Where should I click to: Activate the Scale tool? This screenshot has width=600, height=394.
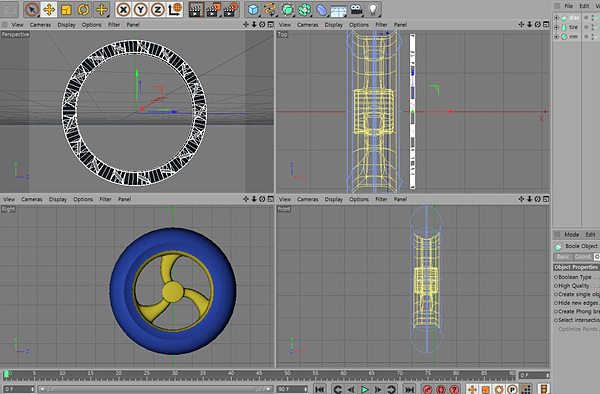point(66,10)
